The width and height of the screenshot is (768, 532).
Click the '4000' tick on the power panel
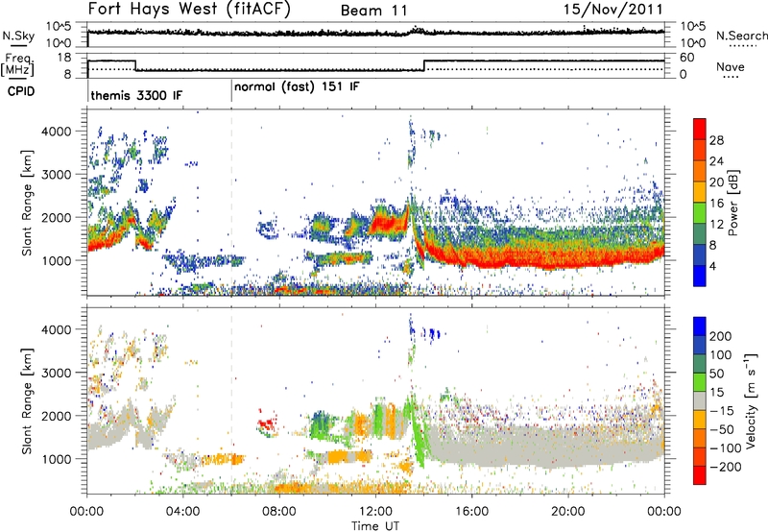point(57,132)
